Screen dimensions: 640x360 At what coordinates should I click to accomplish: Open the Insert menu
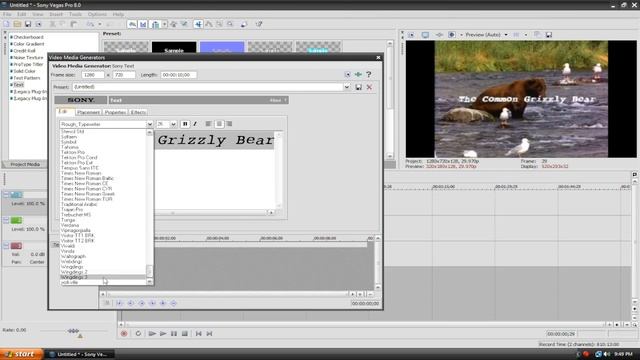[x=56, y=14]
